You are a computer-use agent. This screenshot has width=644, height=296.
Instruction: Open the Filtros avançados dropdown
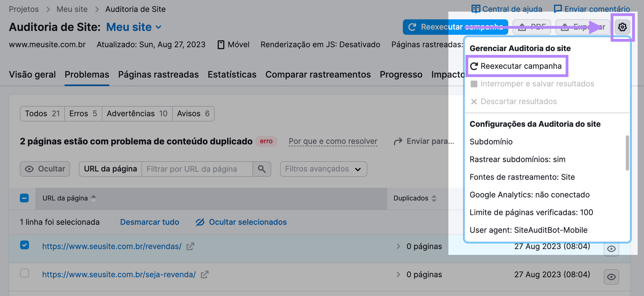(323, 169)
